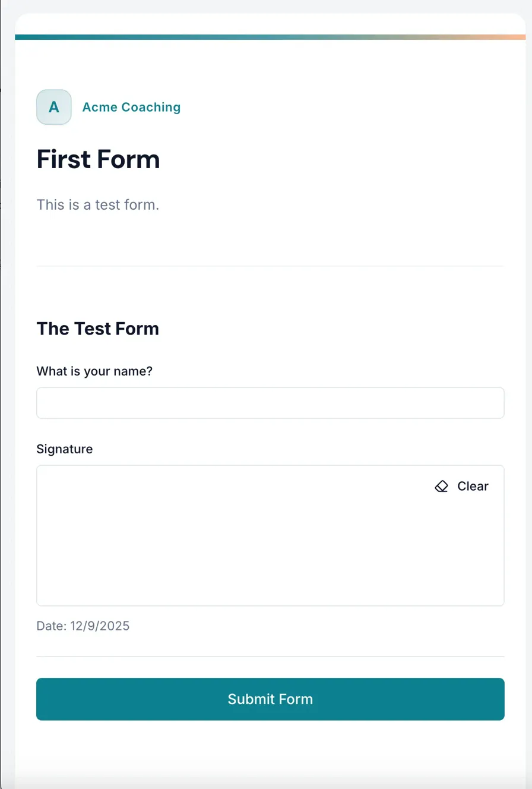532x789 pixels.
Task: Click 'The Test Form' section heading
Action: coord(97,329)
